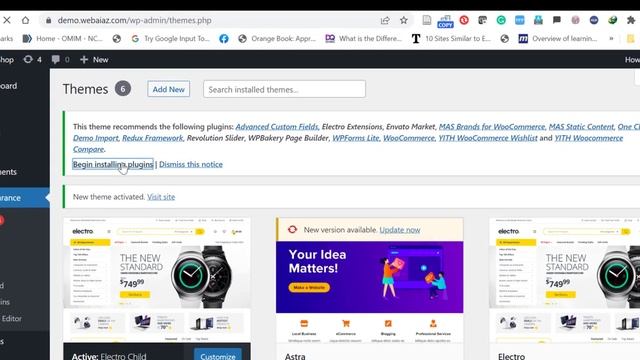Viewport: 640px width, 360px height.
Task: Open the YITH WooCommerce Wishlist link
Action: 488,138
